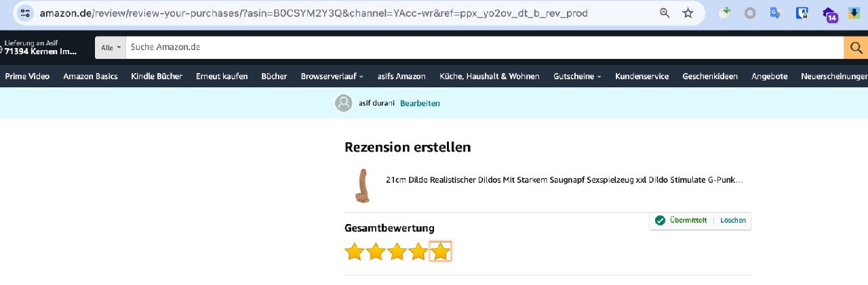Click the asif durani profile avatar icon
Screen dimensions: 868x285
(x=344, y=103)
